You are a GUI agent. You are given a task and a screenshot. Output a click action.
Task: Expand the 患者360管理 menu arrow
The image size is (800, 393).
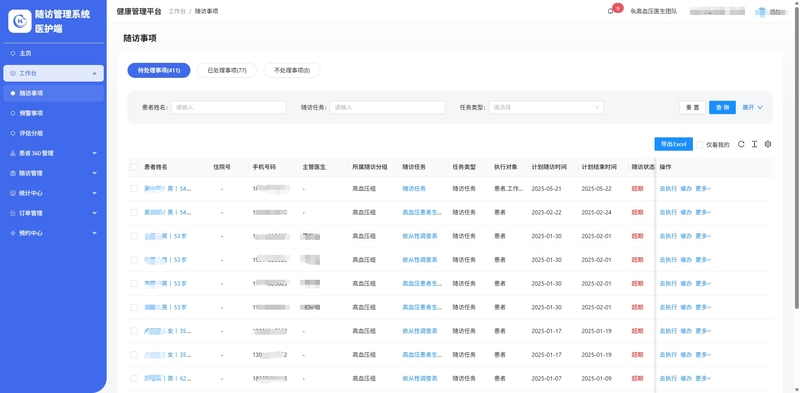(x=94, y=153)
